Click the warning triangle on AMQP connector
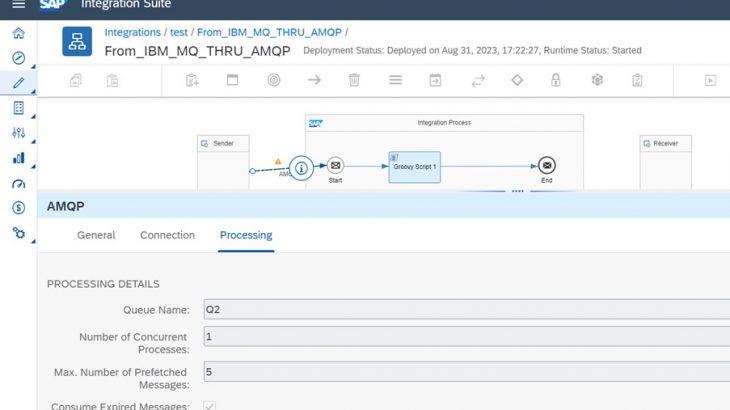Screen dimensions: 730x410 (x=278, y=161)
